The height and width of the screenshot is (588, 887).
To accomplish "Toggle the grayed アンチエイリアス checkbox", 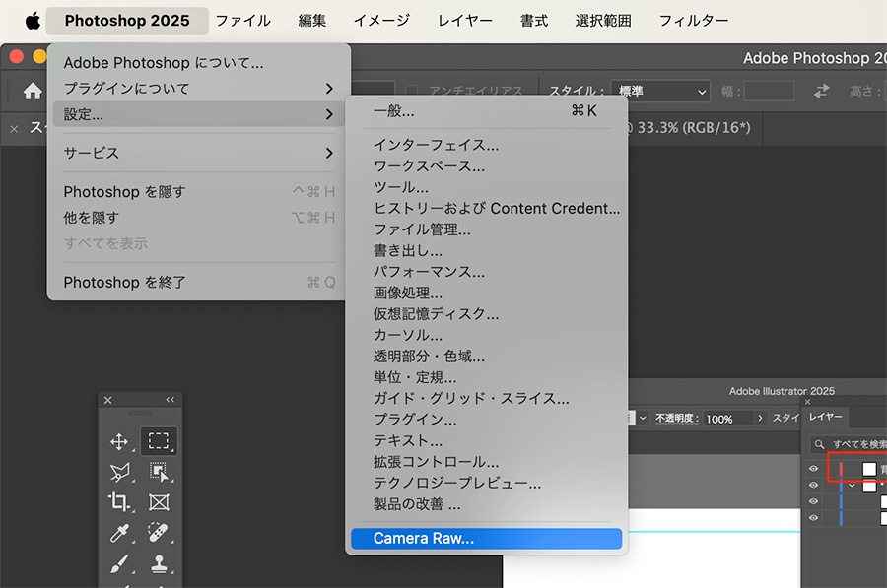I will [x=412, y=91].
